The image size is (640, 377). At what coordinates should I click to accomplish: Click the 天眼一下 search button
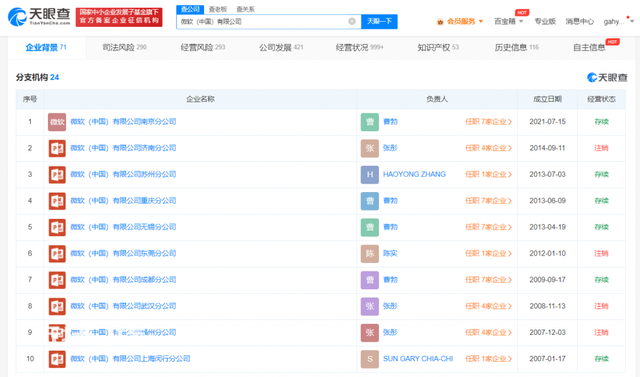click(379, 21)
